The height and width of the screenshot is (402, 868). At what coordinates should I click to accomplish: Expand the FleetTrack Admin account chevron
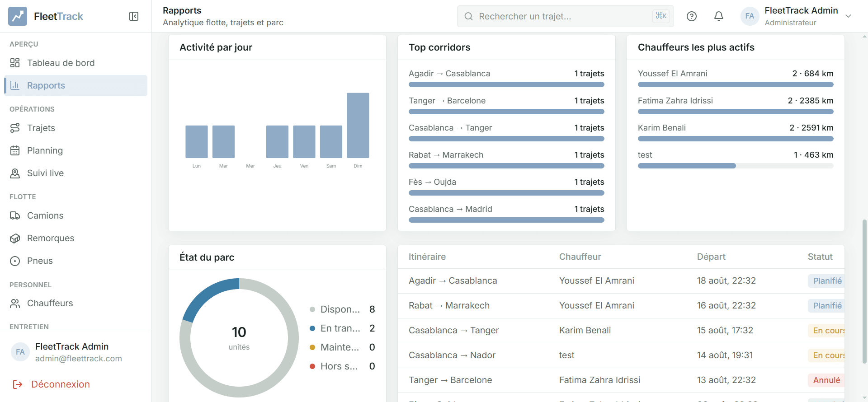coord(849,16)
